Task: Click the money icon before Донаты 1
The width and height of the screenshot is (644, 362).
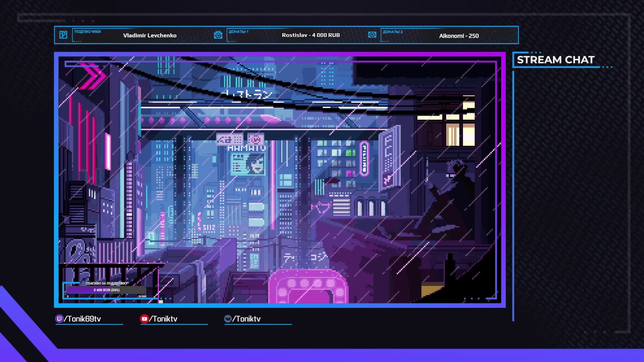Action: click(218, 35)
